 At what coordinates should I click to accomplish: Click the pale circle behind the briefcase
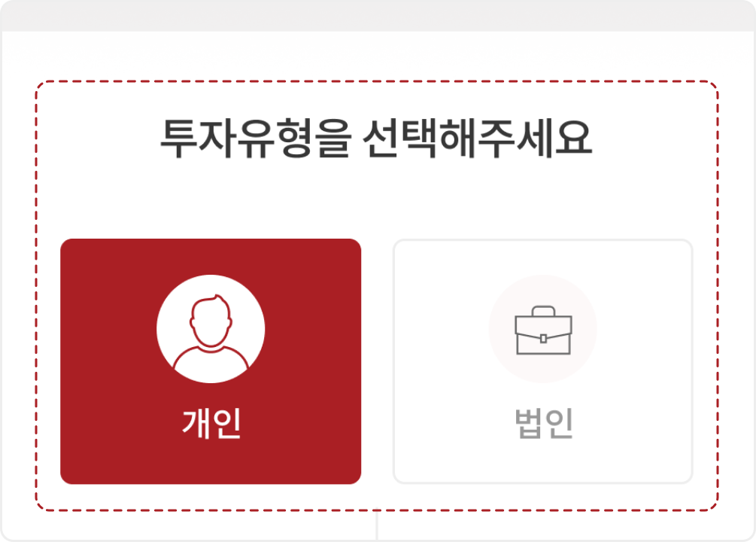tap(543, 329)
